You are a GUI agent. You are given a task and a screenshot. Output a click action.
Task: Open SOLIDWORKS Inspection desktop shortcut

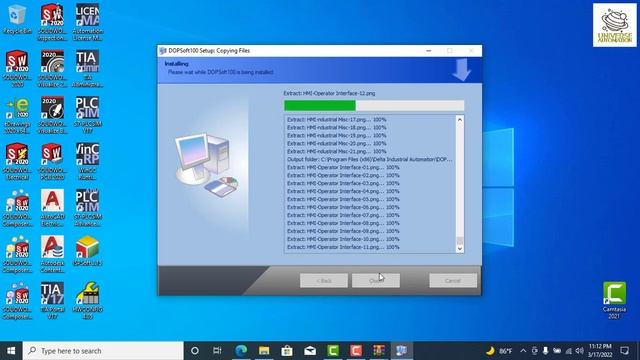pyautogui.click(x=52, y=22)
